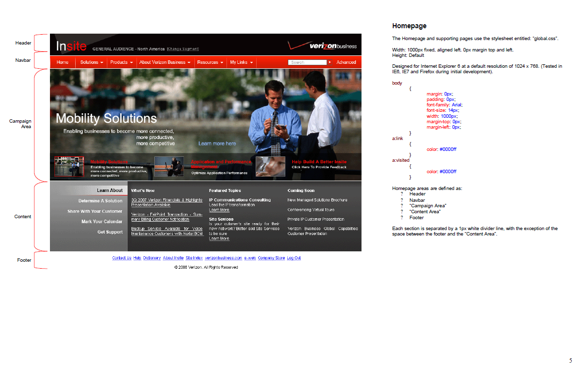Click the Contact Us footer link
588x379 pixels.
122,258
